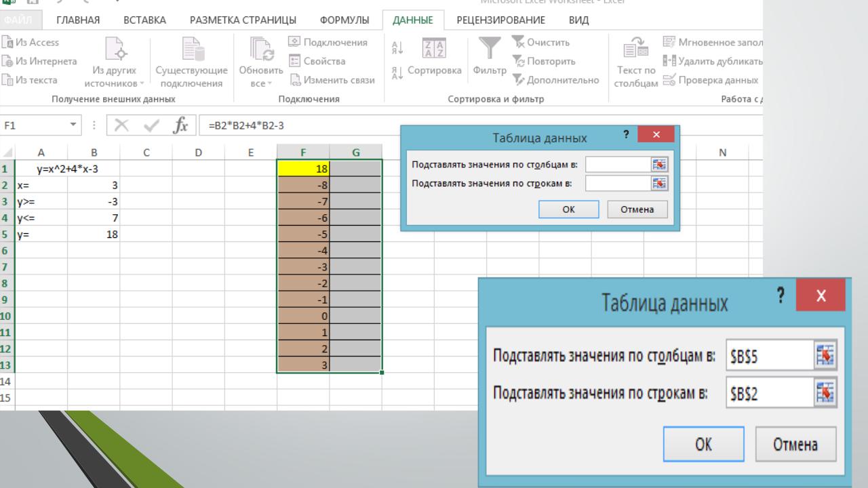
Task: Click the Из текста import icon
Action: tap(6, 81)
